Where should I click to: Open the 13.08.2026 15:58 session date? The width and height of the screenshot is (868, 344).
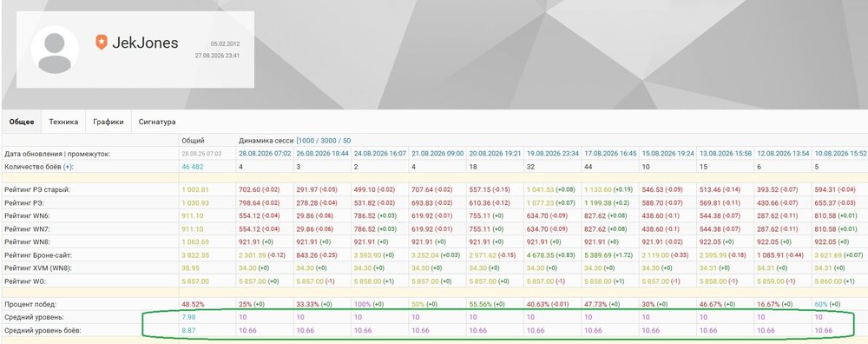[725, 154]
